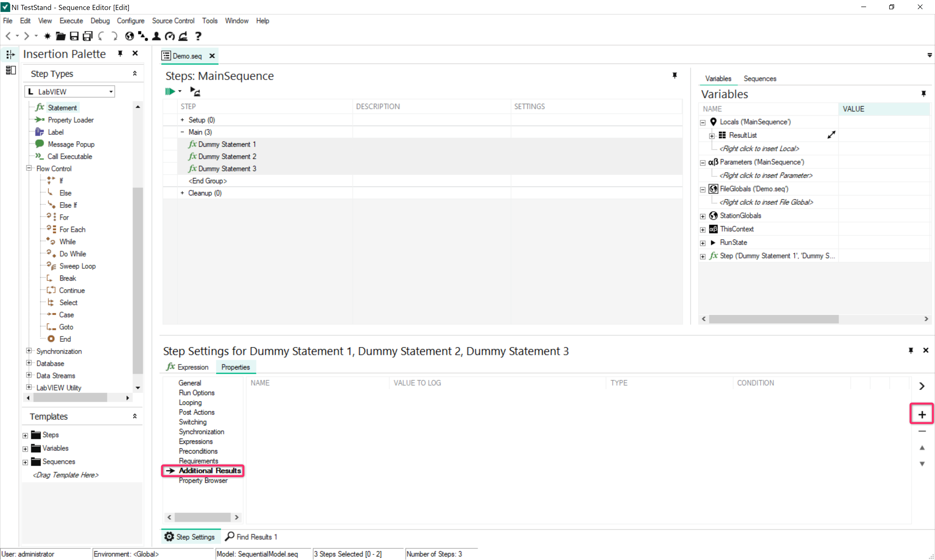Pin the Steps MainSequence pane
The width and height of the screenshot is (935, 560).
(x=675, y=75)
